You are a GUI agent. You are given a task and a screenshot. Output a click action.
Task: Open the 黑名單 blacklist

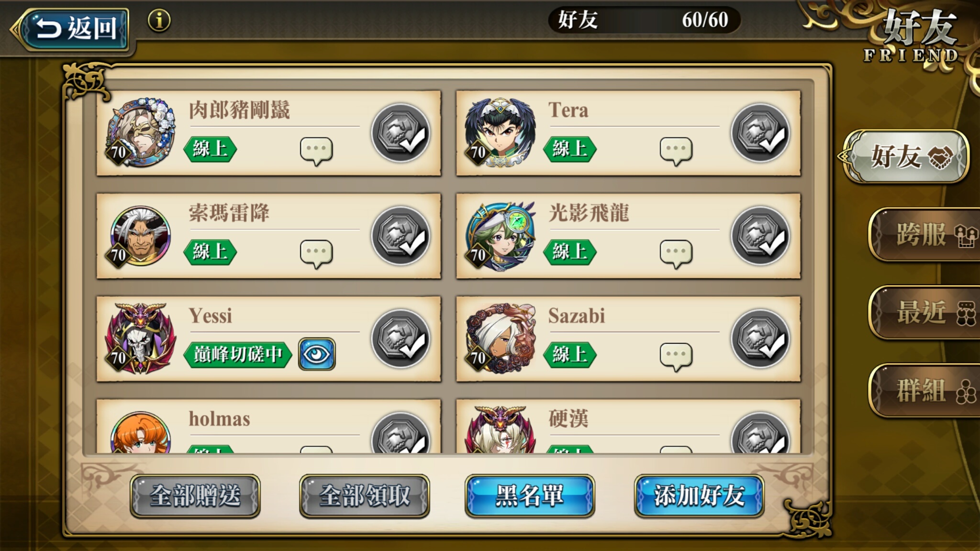tap(530, 496)
